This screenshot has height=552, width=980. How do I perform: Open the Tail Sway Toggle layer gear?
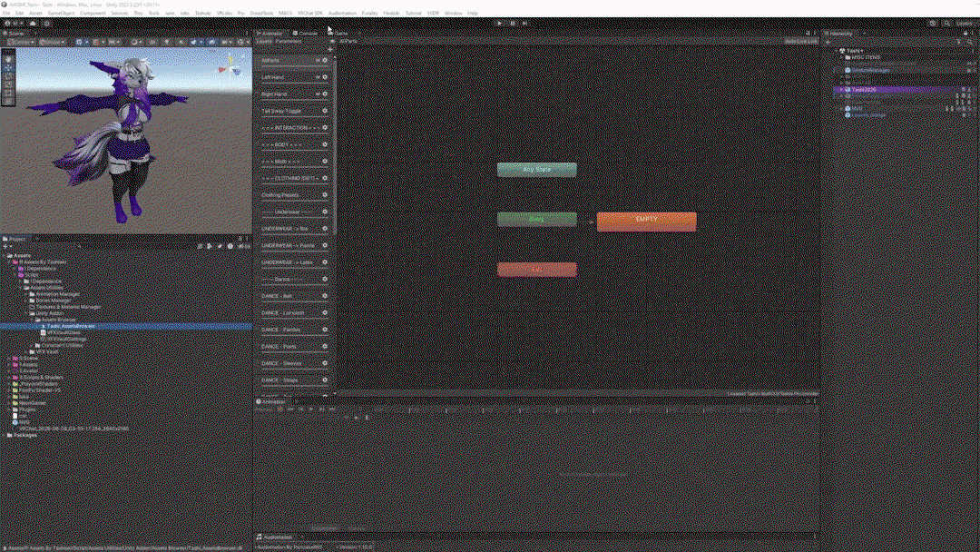tap(324, 111)
